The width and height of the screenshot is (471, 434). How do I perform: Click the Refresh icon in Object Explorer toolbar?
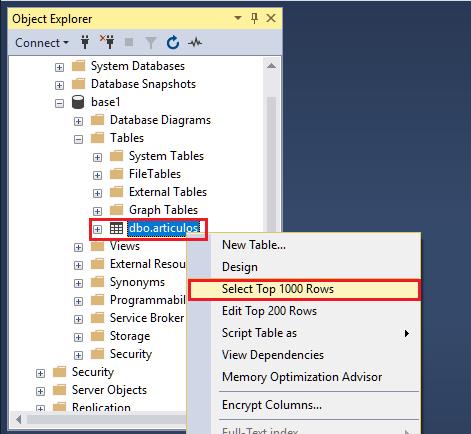pos(173,43)
